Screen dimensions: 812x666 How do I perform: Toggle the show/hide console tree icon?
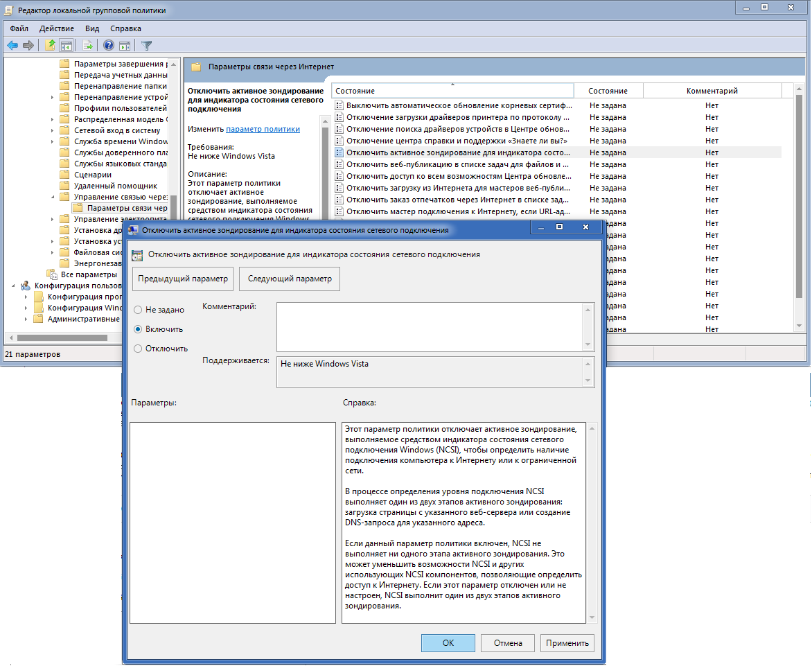(67, 46)
